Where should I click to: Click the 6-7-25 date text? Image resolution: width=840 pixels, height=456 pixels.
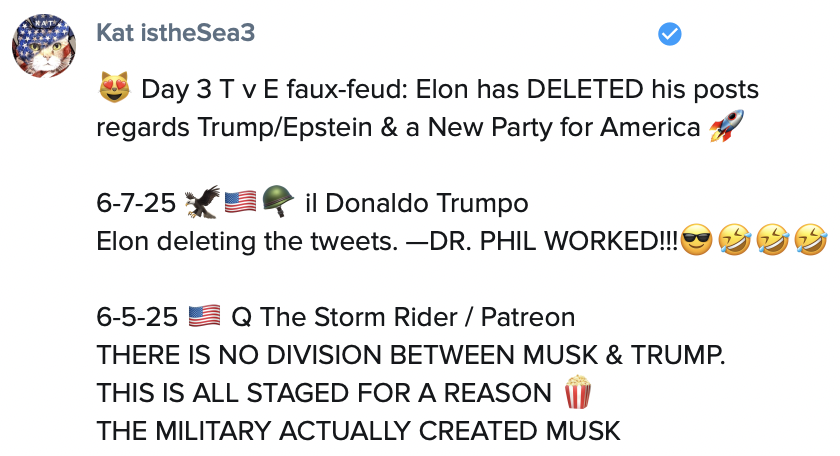click(137, 205)
